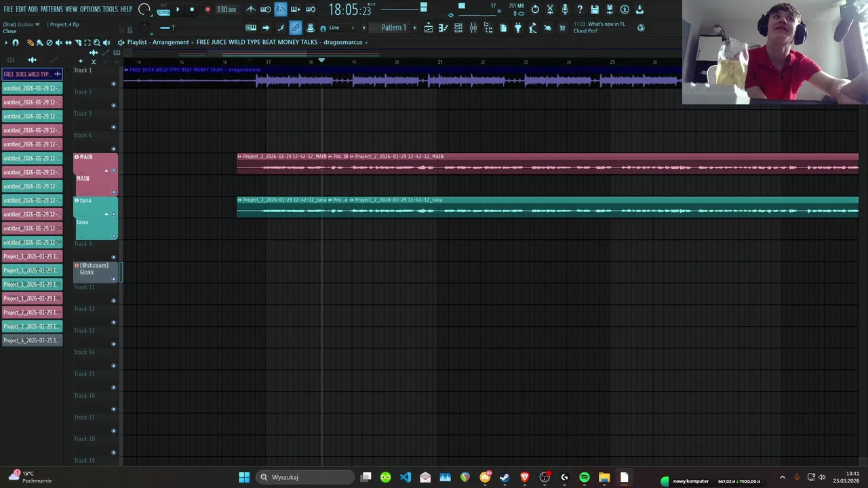868x488 pixels.
Task: Open the Line snap dropdown
Action: pyautogui.click(x=342, y=28)
